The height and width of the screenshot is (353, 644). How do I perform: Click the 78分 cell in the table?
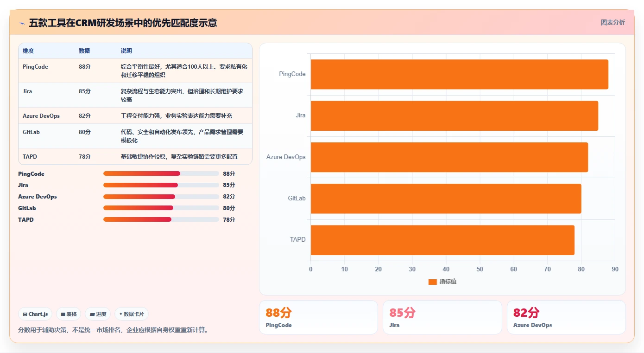[x=85, y=157]
